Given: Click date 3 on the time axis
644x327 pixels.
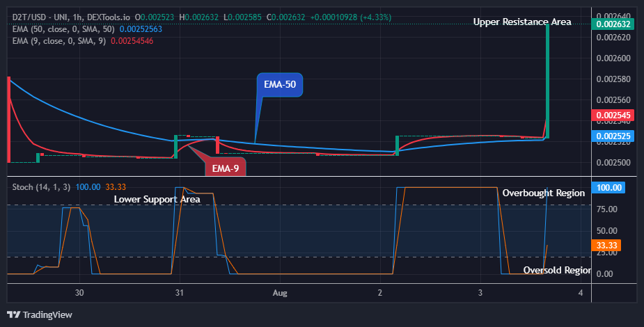Looking at the screenshot, I should pos(480,293).
